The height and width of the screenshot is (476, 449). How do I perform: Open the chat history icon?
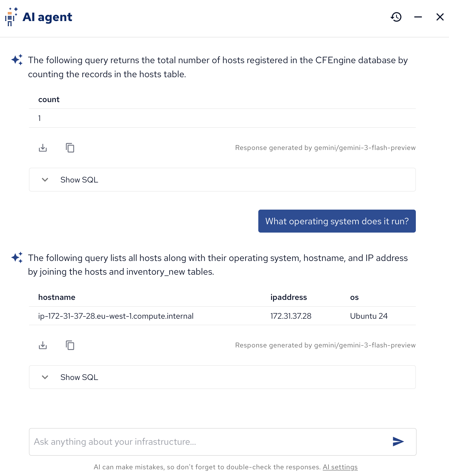[x=396, y=17]
